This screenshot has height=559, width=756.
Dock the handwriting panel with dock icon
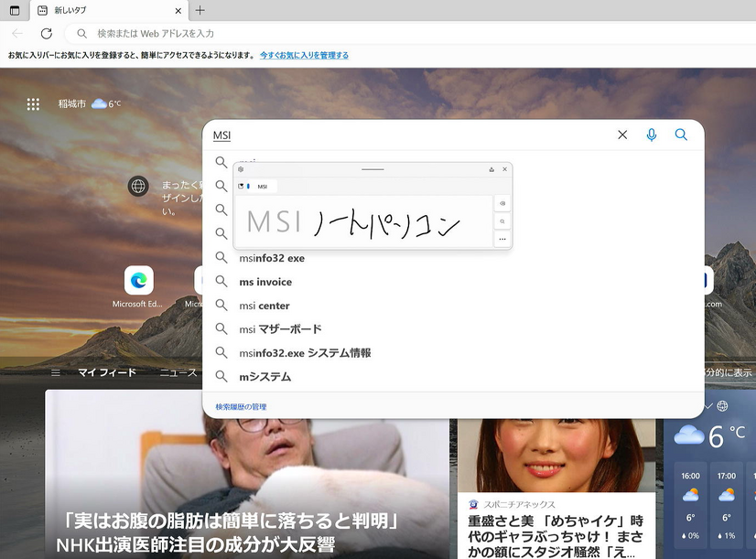tap(491, 169)
